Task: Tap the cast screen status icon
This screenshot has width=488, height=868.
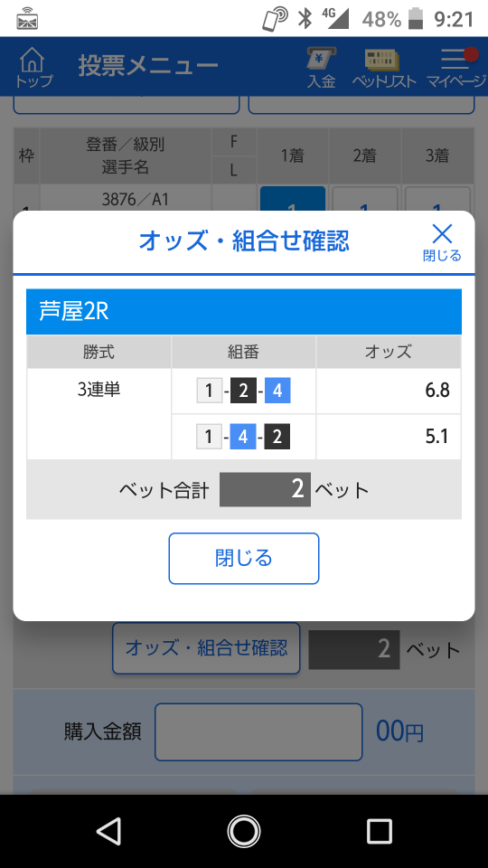Action: click(28, 19)
